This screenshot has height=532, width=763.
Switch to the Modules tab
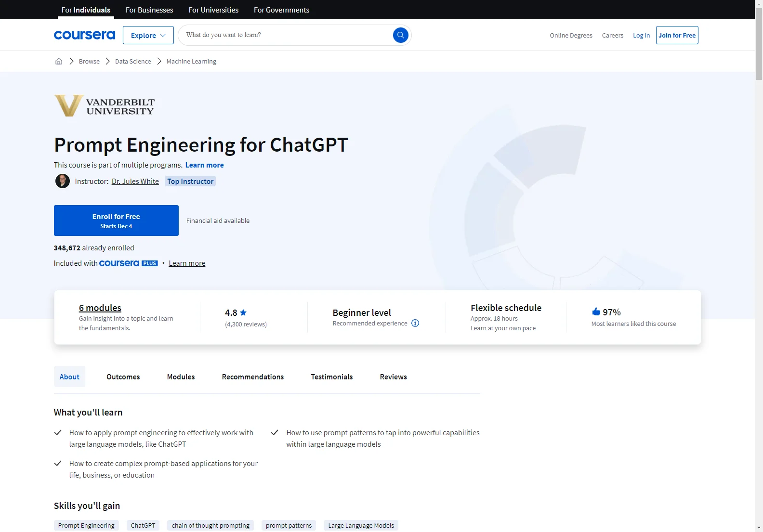point(181,376)
